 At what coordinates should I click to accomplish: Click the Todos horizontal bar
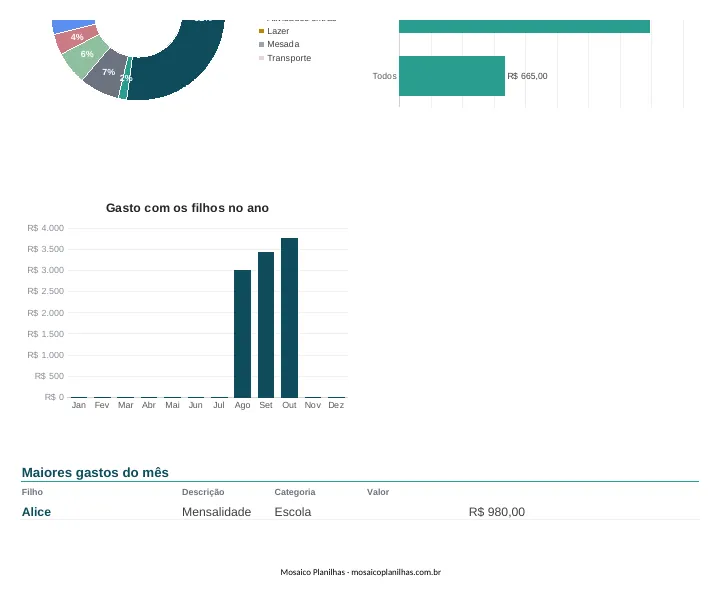(x=452, y=76)
